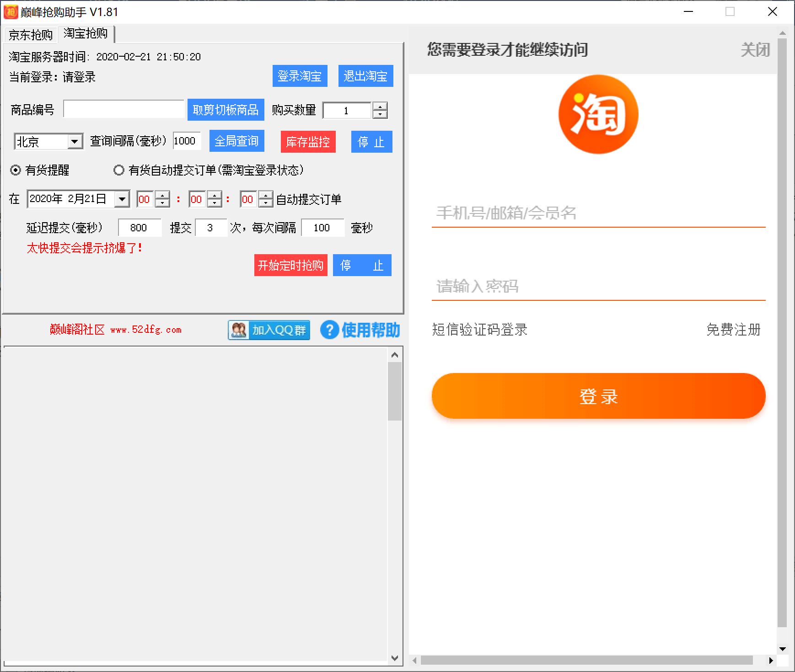Click the 购买数量 quantity field

pyautogui.click(x=348, y=110)
